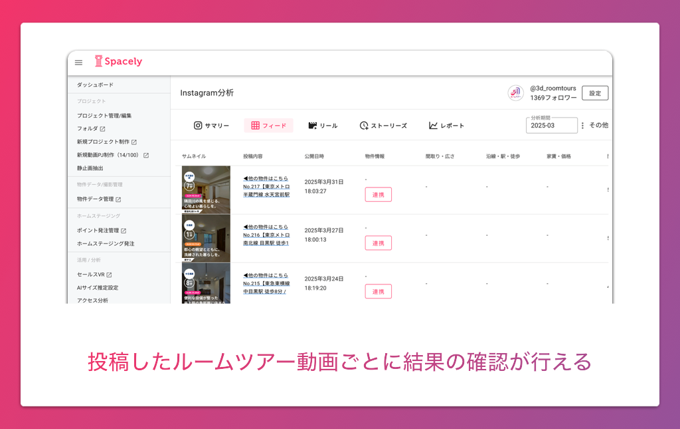Open the hamburger menu beside Spacely
The height and width of the screenshot is (429, 680).
click(79, 62)
